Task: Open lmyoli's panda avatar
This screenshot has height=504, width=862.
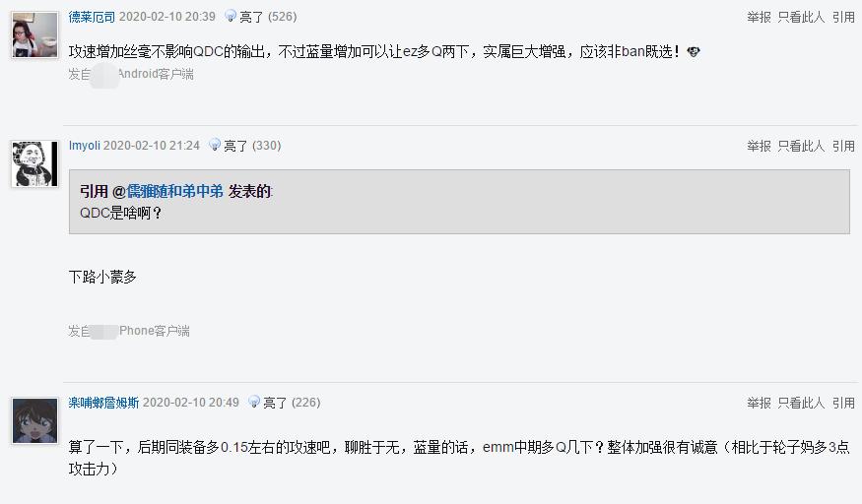Action: coord(34,163)
